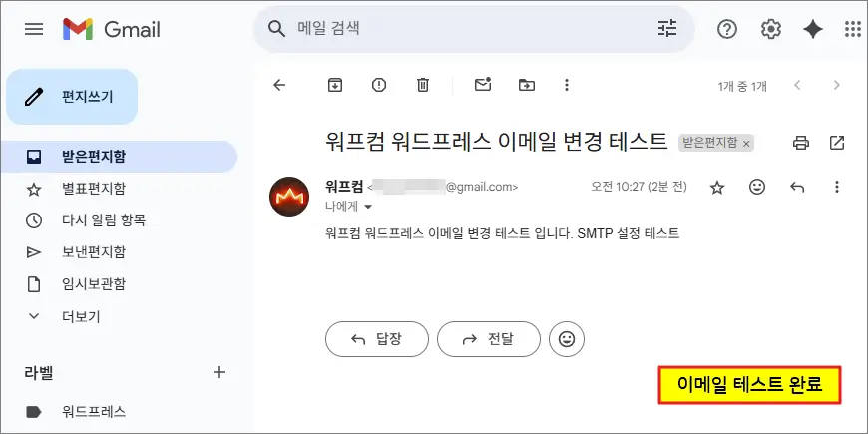This screenshot has width=868, height=434.
Task: Report the message as spam
Action: pyautogui.click(x=379, y=86)
